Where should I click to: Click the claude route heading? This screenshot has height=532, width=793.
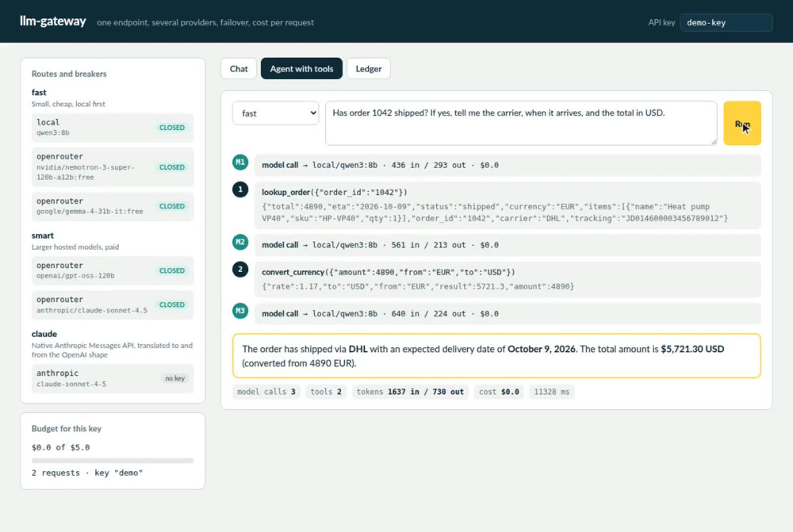tap(44, 334)
